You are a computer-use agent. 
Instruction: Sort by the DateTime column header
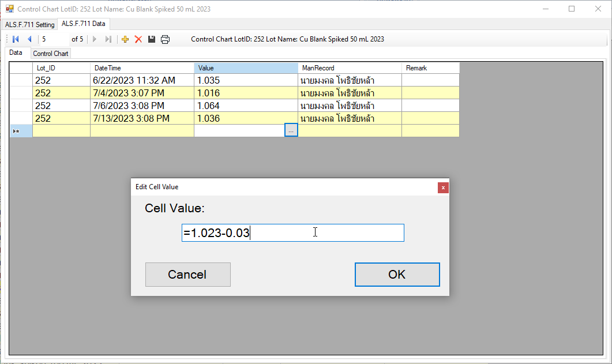point(142,68)
